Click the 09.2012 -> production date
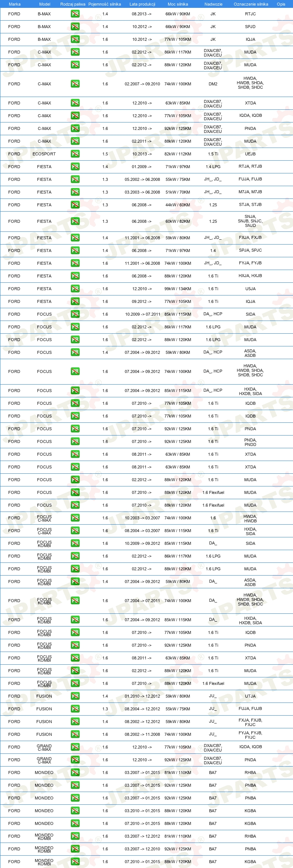 coord(142,301)
